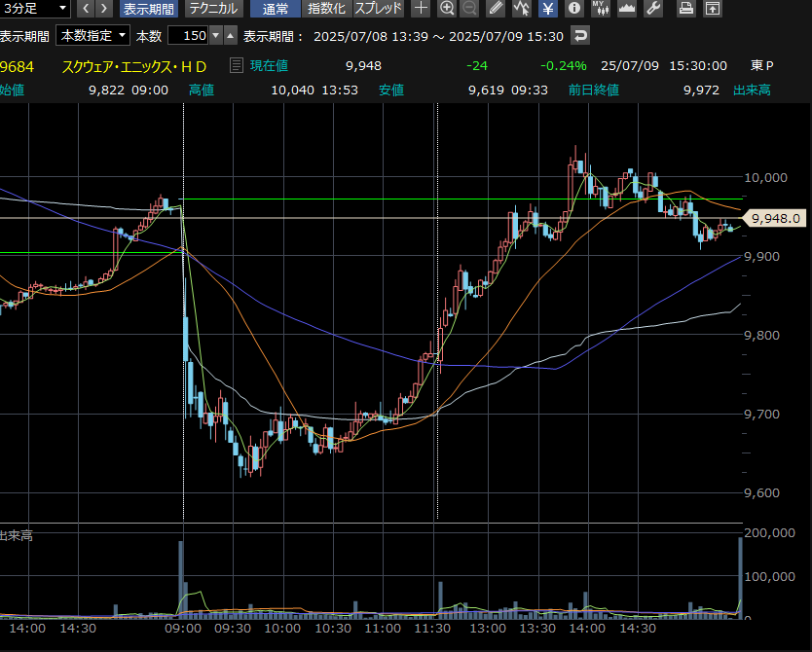812x652 pixels.
Task: Open the 本数指定 period type dropdown
Action: (x=92, y=36)
